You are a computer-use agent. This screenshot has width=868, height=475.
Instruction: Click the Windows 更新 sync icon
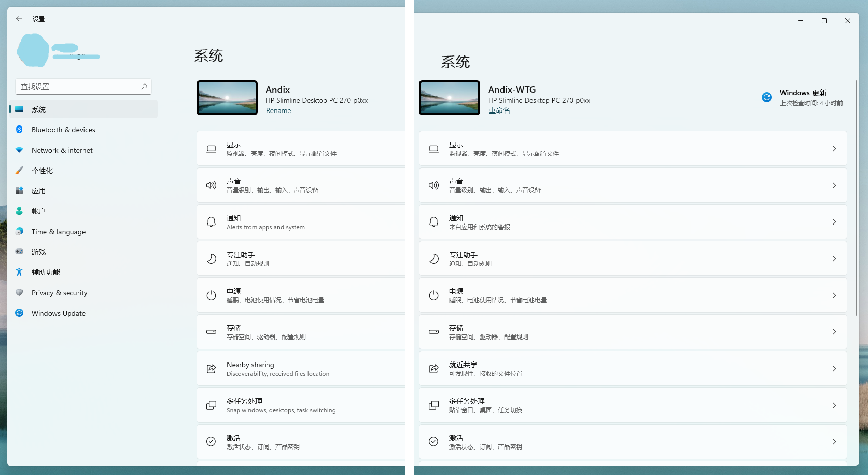coord(766,97)
